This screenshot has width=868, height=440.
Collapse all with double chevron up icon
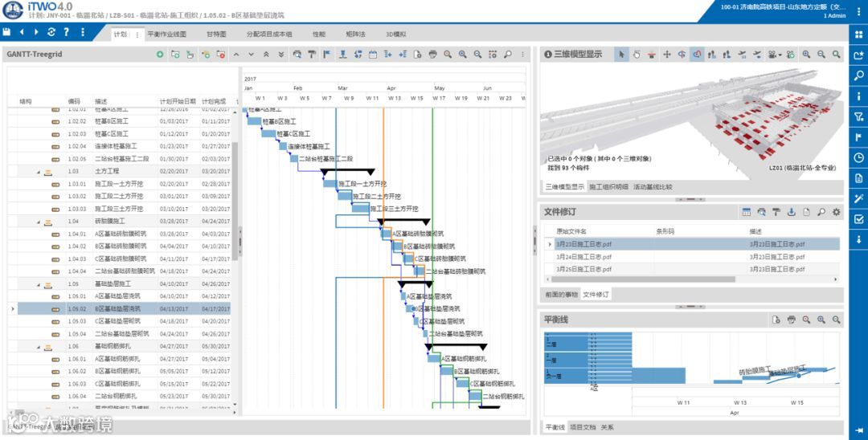266,54
